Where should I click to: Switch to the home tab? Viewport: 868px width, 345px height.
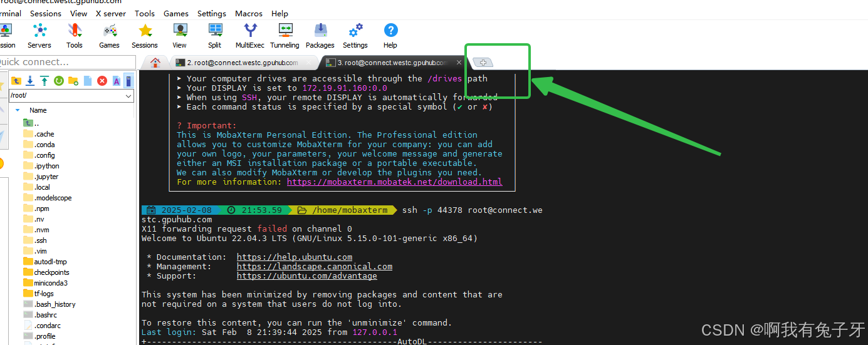point(155,62)
